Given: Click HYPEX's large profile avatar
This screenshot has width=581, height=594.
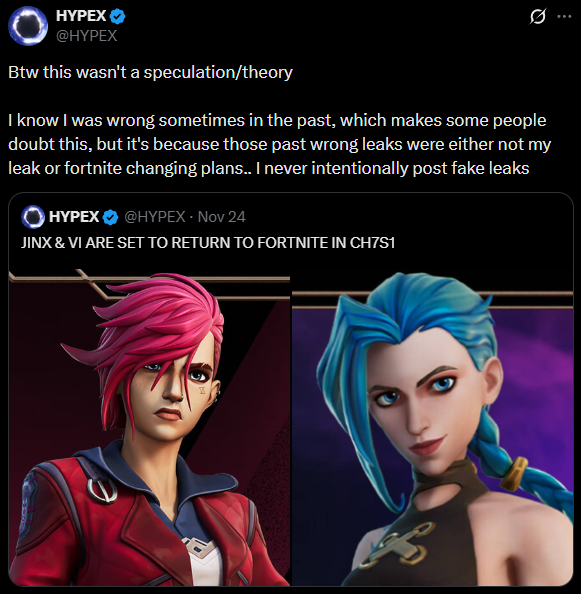Looking at the screenshot, I should click(28, 26).
